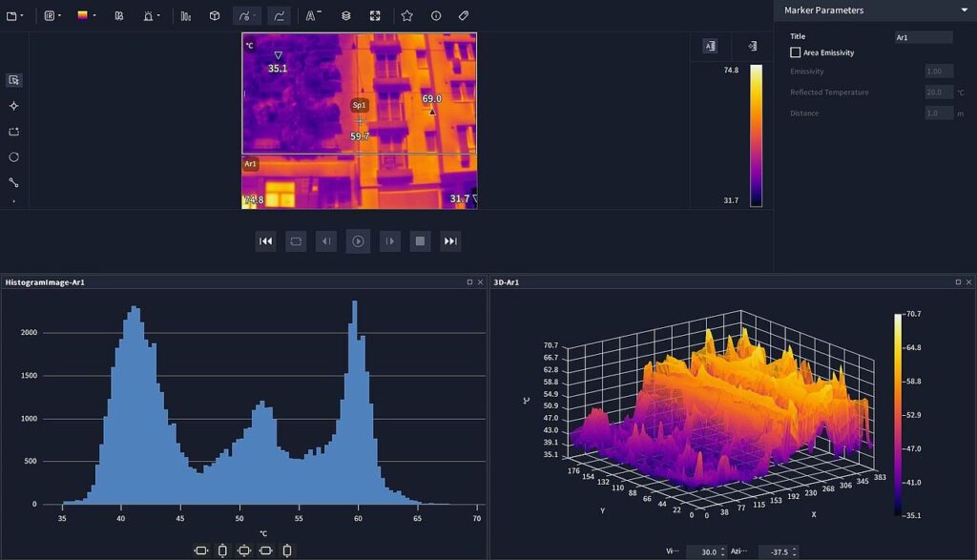Click the auto scale icon above color bar
This screenshot has height=560, width=977.
[710, 46]
